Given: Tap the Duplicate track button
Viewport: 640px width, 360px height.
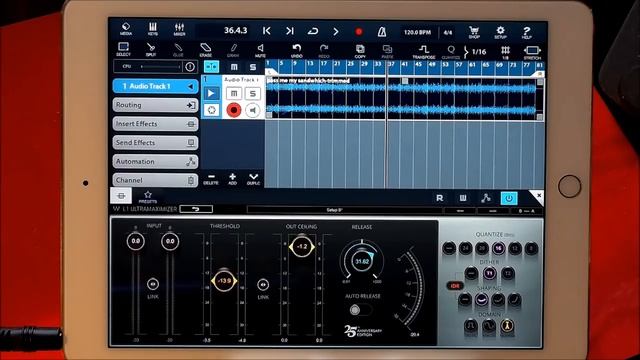Looking at the screenshot, I should pyautogui.click(x=253, y=179).
